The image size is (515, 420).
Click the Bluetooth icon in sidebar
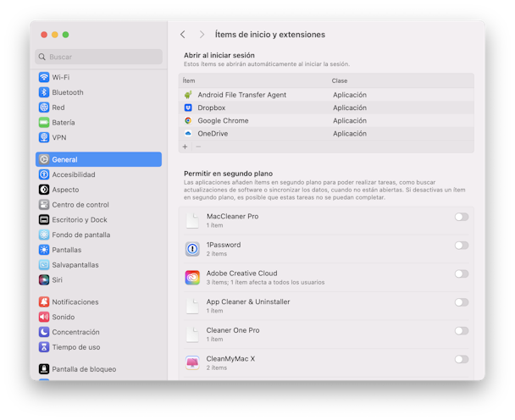pos(44,92)
